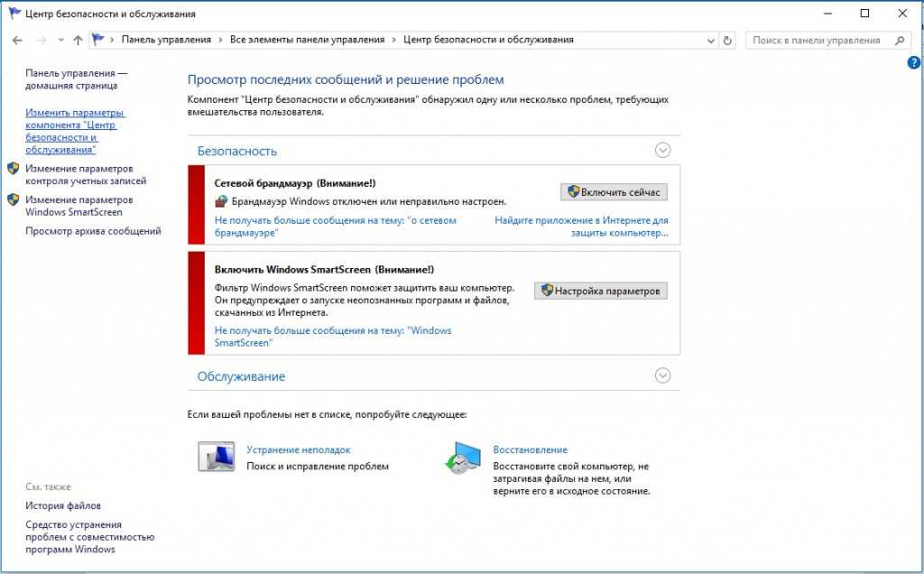
Task: Click the 'Обслуживание' section header
Action: [x=241, y=376]
